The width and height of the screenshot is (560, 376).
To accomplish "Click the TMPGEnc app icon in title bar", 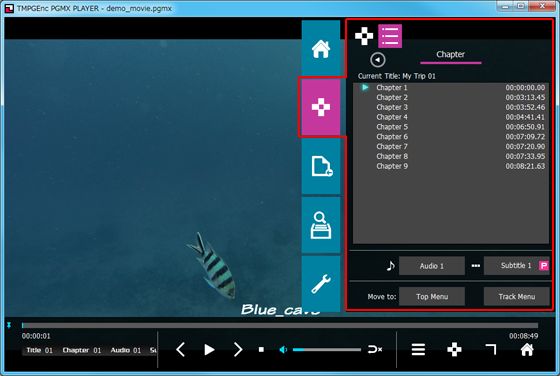I will [9, 9].
